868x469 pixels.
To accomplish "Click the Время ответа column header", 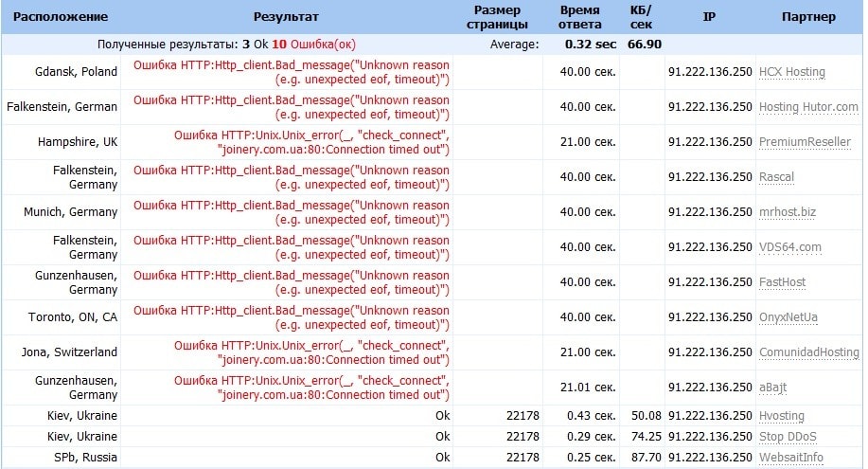I will 579,17.
